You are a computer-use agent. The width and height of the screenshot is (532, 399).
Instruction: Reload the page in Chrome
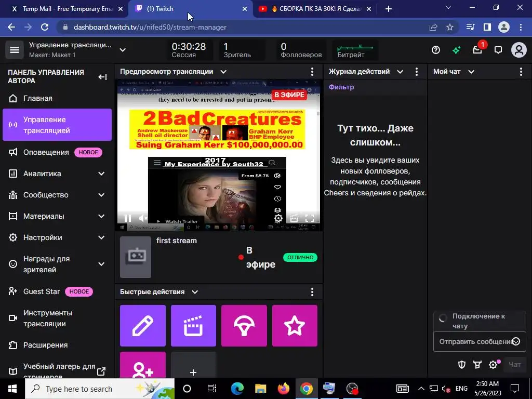[x=45, y=27]
